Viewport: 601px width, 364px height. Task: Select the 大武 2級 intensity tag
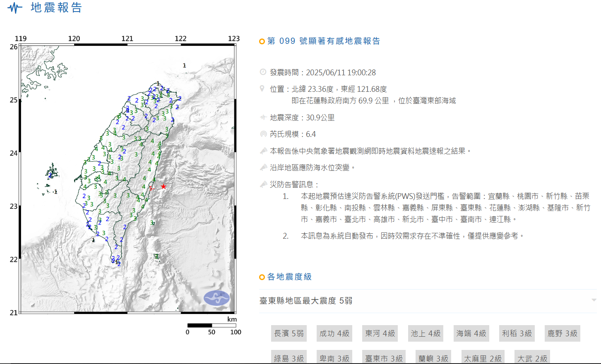[x=532, y=357]
